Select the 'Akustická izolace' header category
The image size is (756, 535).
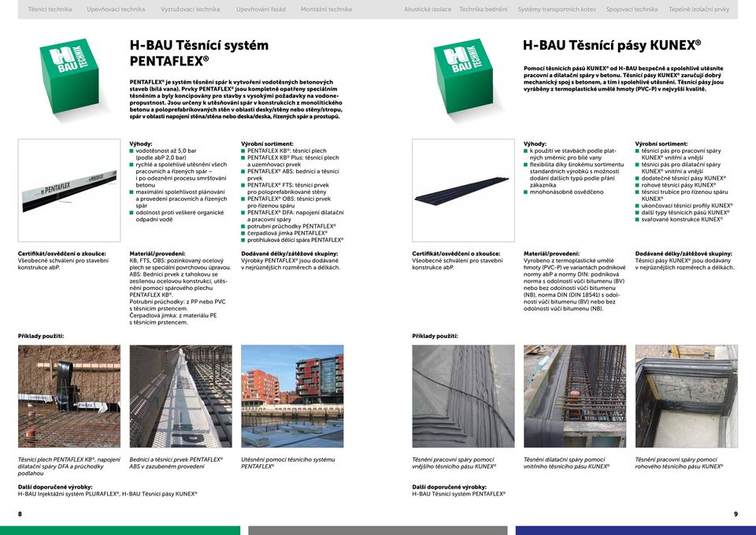point(428,9)
